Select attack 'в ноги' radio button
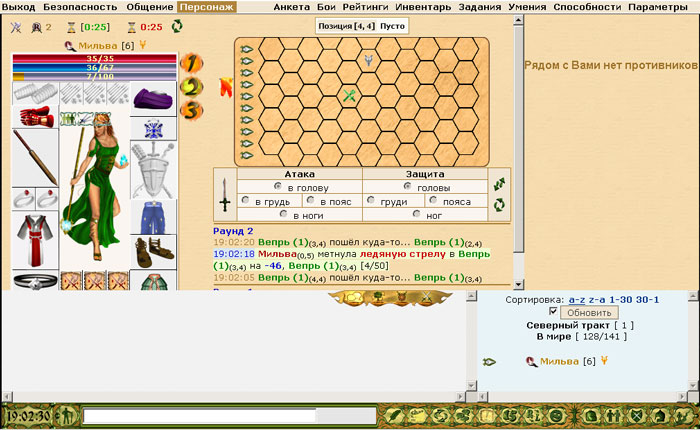This screenshot has width=700, height=430. [283, 214]
